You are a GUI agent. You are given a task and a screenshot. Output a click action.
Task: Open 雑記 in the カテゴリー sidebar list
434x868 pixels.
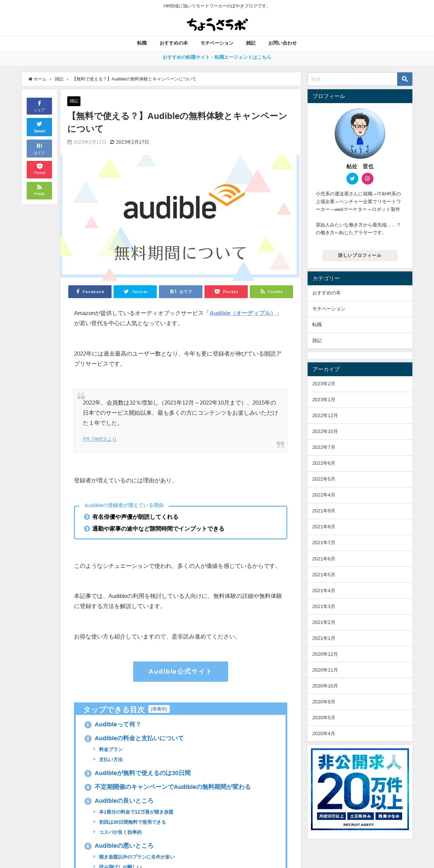(x=360, y=341)
